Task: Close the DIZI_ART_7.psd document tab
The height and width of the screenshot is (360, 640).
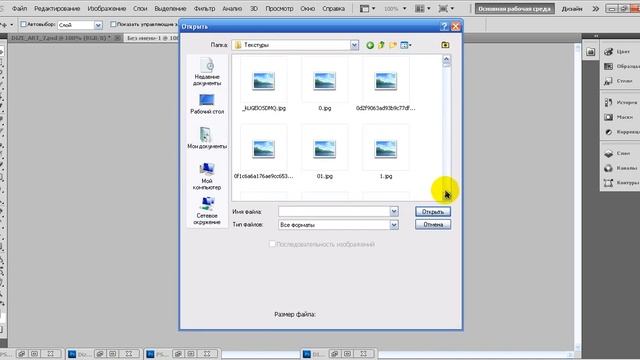Action: tap(117, 38)
